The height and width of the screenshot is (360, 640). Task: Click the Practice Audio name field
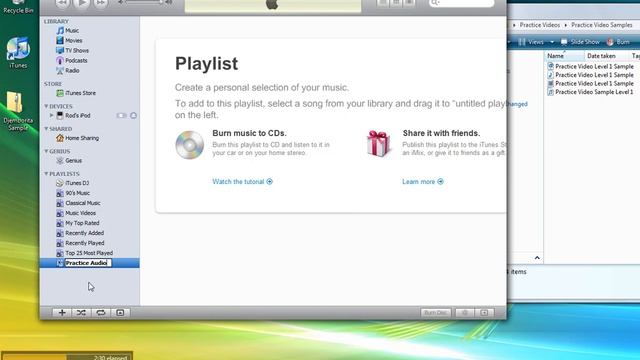click(88, 263)
